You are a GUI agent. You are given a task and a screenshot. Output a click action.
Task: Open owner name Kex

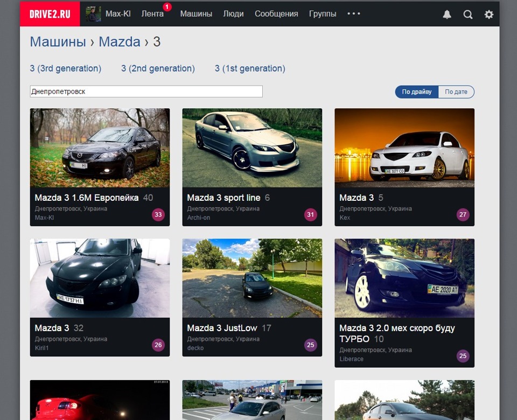345,218
